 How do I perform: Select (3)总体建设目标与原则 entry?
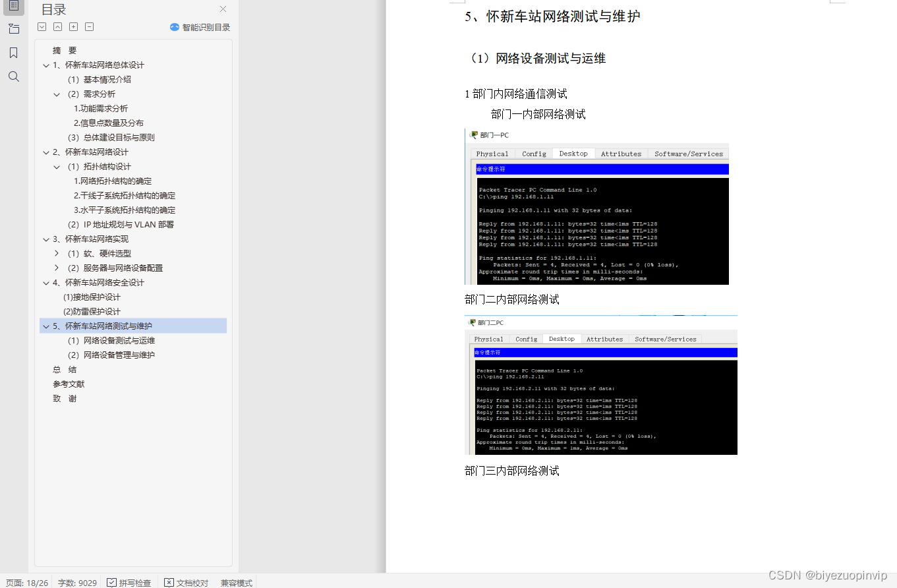tap(111, 138)
